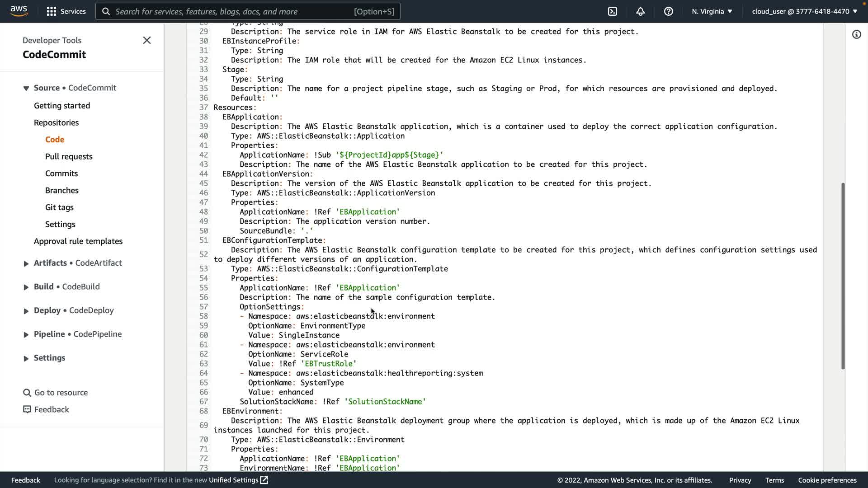Click the AWS logo home icon
The image size is (868, 488).
pyautogui.click(x=19, y=11)
